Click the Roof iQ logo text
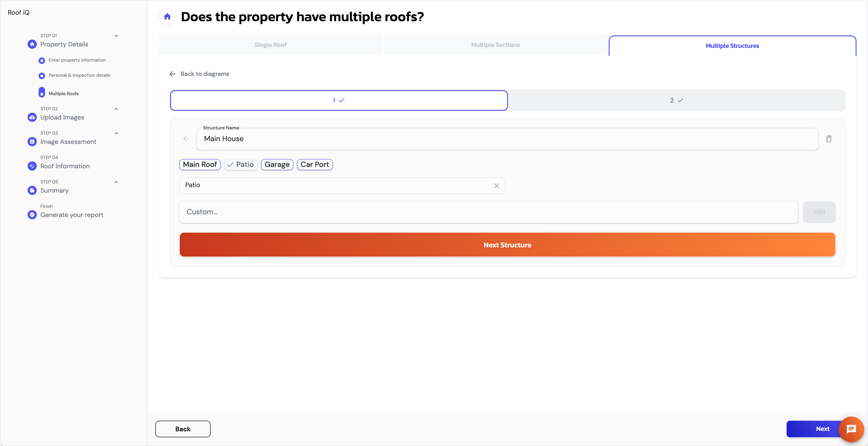Image resolution: width=868 pixels, height=446 pixels. pos(19,12)
